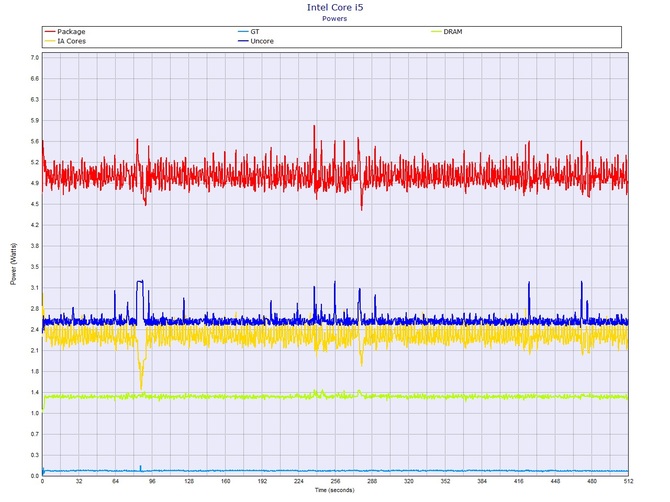This screenshot has height=502, width=670.
Task: Click the 2.4 value on the power axis
Action: point(35,330)
